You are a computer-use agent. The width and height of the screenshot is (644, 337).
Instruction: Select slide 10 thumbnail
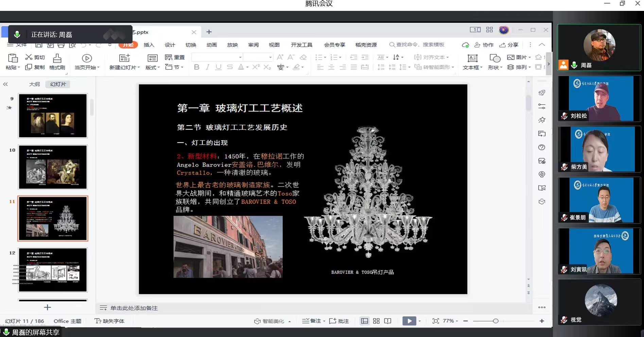point(53,167)
